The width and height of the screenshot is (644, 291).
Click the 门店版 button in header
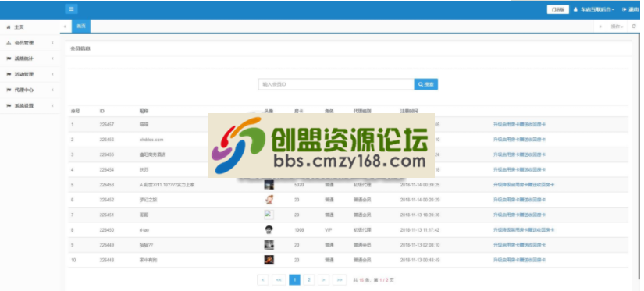point(558,9)
